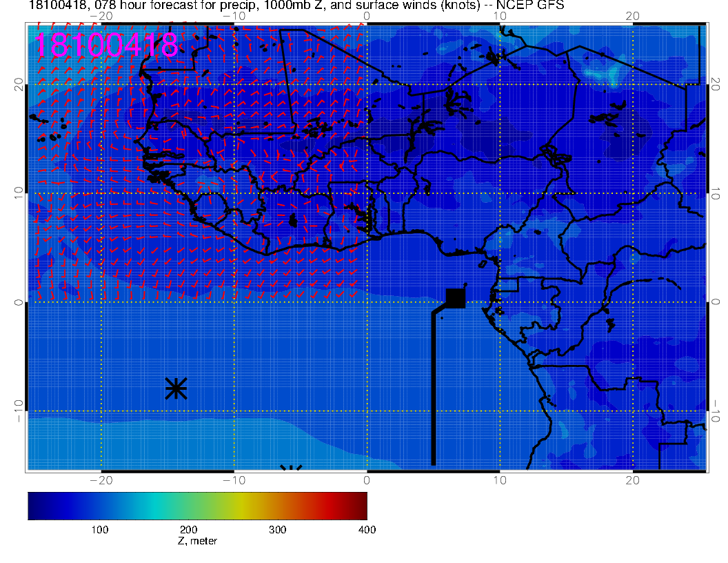
Task: Click the "Z, meter" colorbar caption
Action: click(x=197, y=541)
